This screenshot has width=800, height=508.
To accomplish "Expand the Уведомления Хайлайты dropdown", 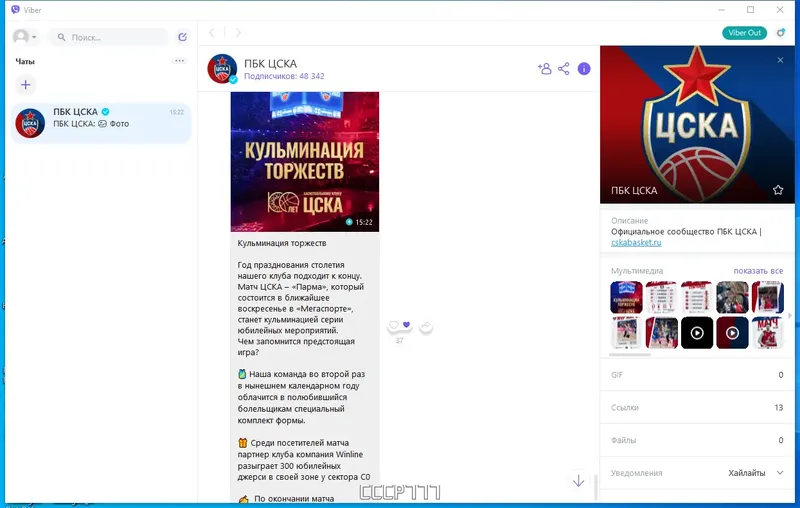I will (x=756, y=473).
